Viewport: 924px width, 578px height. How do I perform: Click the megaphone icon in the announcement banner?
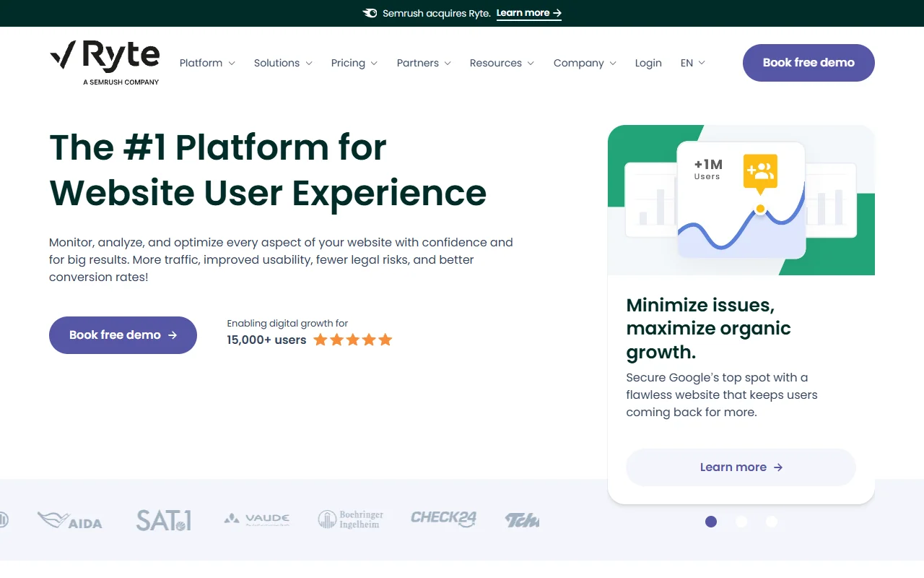pos(370,12)
